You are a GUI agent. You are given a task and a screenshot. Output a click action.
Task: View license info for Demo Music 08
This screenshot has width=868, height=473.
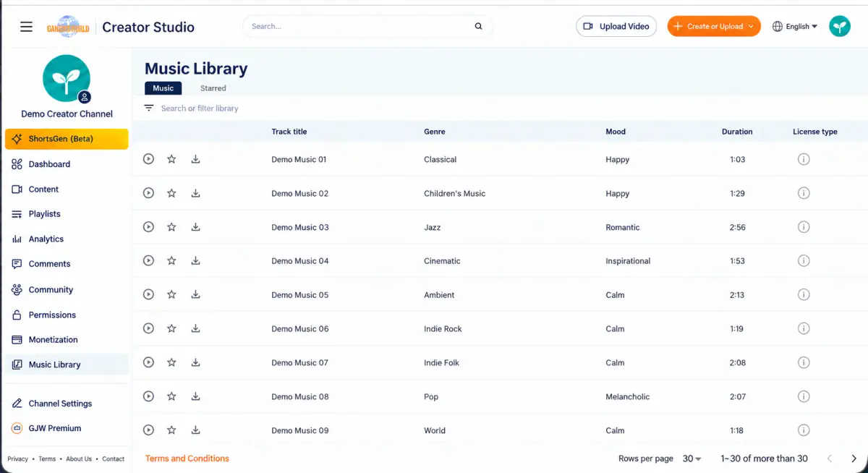pos(803,396)
